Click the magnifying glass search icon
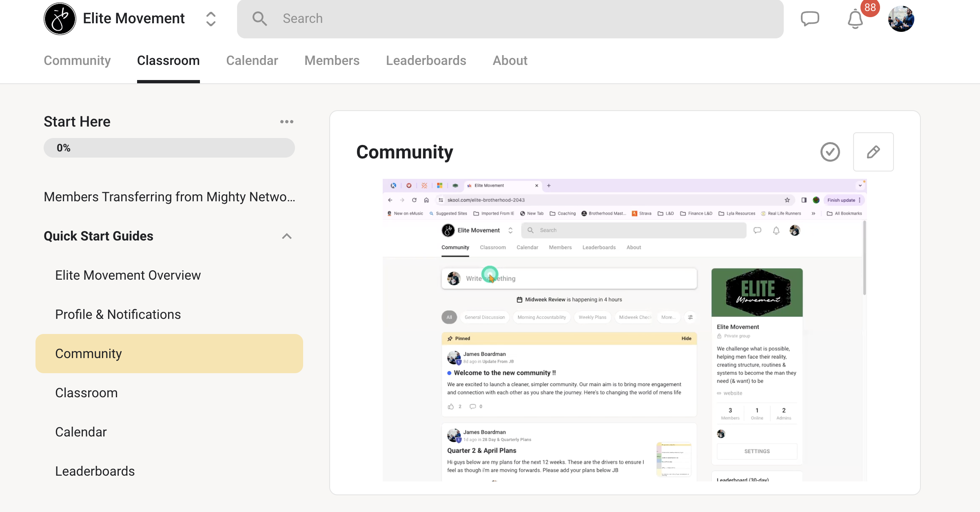This screenshot has height=512, width=980. pos(259,19)
